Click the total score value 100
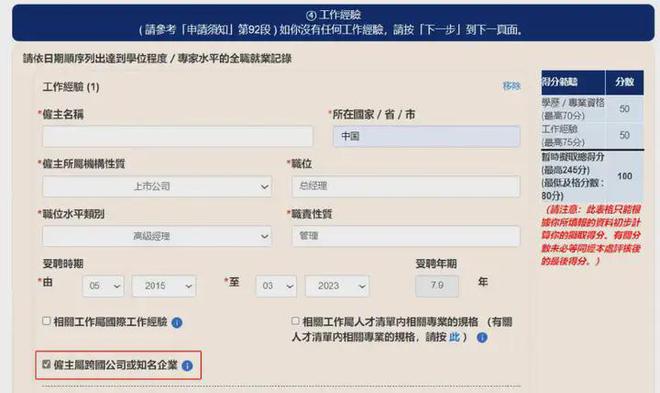Viewport: 660px width, 393px height. click(x=625, y=176)
